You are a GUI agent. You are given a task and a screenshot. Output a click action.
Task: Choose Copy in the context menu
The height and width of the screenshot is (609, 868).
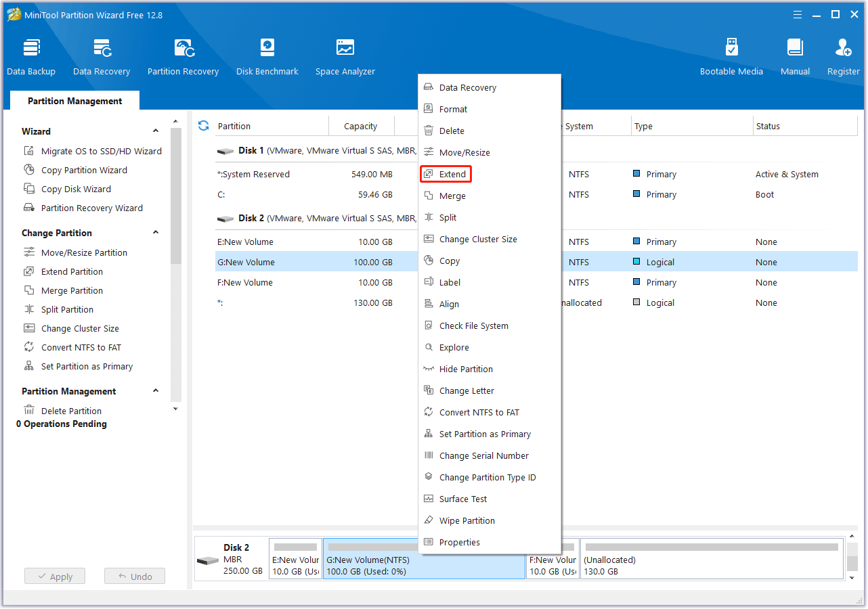(x=490, y=261)
